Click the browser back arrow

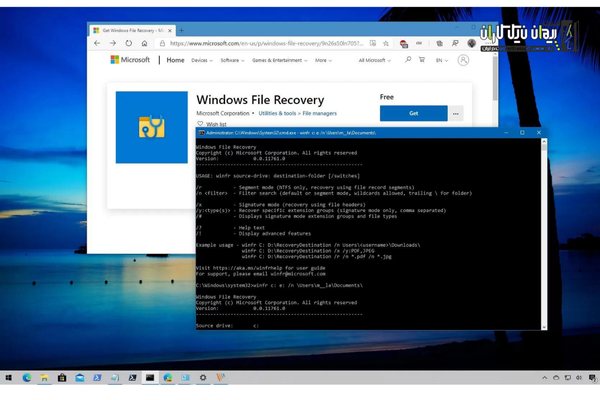[97, 44]
